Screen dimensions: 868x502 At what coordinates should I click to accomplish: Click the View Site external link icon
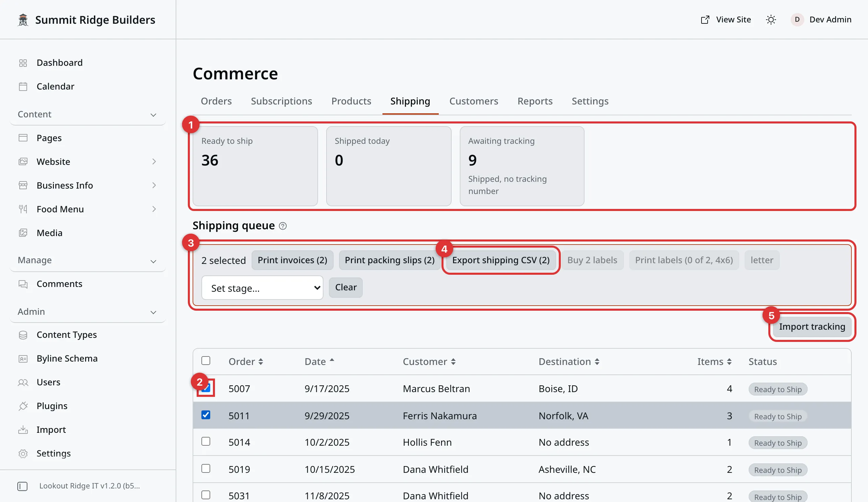point(705,20)
